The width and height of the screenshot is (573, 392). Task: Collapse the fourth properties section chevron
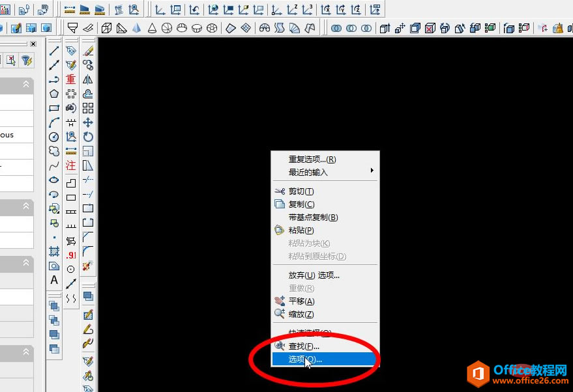point(26,352)
